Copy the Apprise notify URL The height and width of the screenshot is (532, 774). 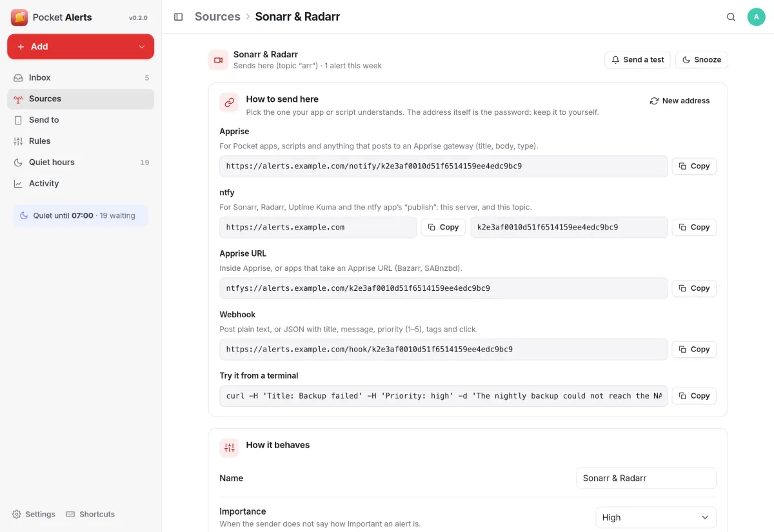click(694, 166)
